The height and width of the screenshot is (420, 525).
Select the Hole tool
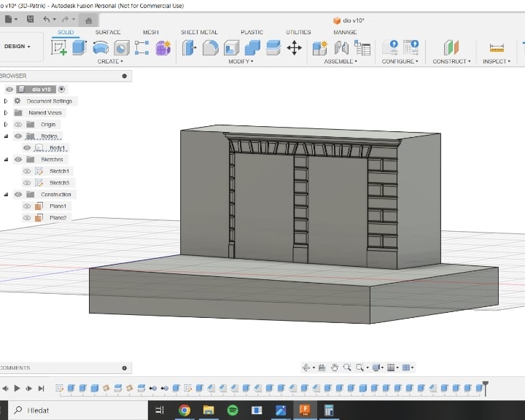[122, 47]
